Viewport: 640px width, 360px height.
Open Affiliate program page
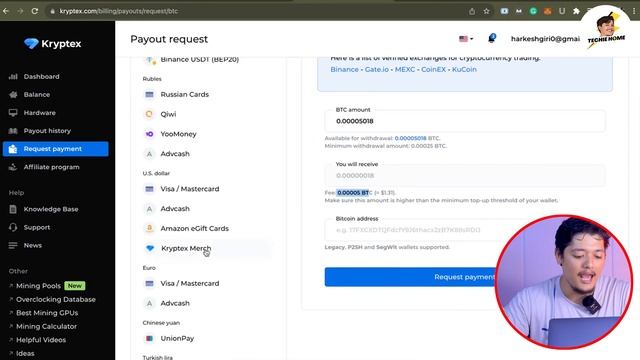pos(51,167)
